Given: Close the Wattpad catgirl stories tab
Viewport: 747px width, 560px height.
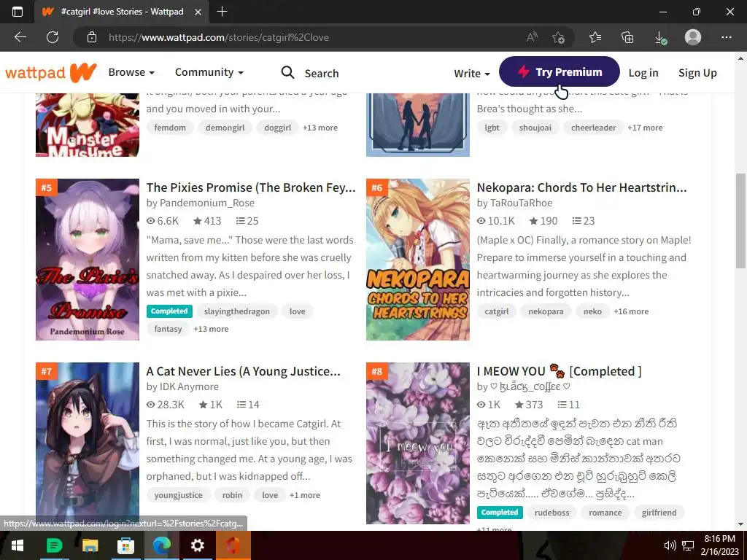Looking at the screenshot, I should pos(198,12).
